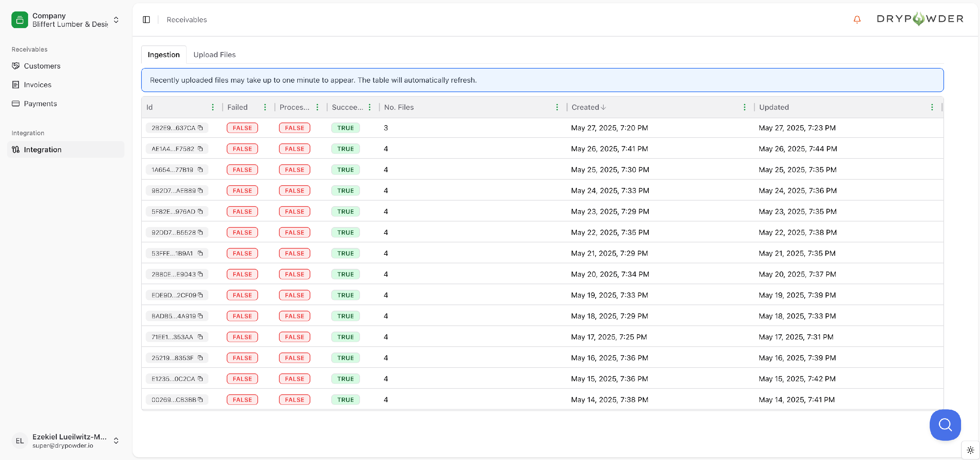Screen dimensions: 980x460
Task: Copy ID E1235...0C2CA
Action: pyautogui.click(x=201, y=379)
